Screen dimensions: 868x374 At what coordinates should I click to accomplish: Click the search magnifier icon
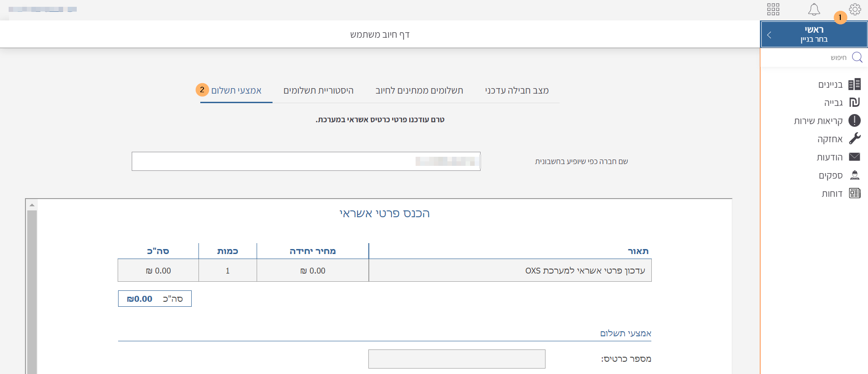click(x=857, y=57)
